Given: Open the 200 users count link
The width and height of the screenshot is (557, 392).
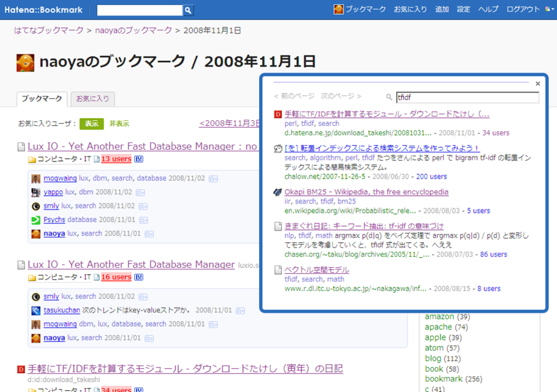Looking at the screenshot, I should point(432,177).
